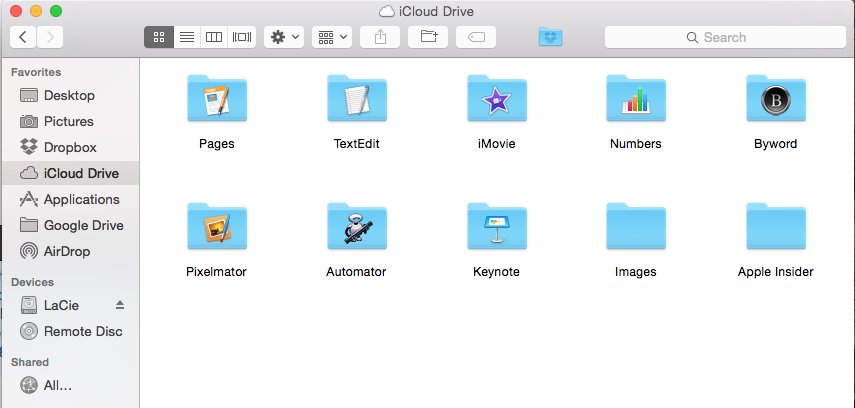
Task: Select All... under Shared
Action: [70, 386]
